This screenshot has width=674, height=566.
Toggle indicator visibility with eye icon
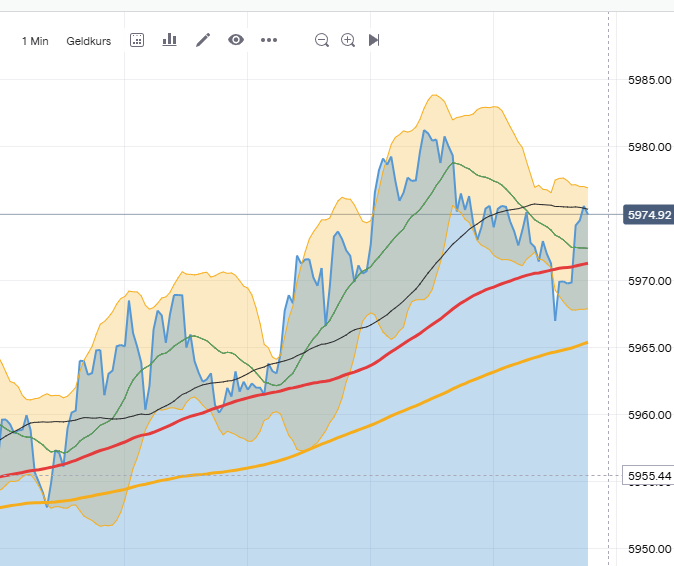tap(236, 40)
